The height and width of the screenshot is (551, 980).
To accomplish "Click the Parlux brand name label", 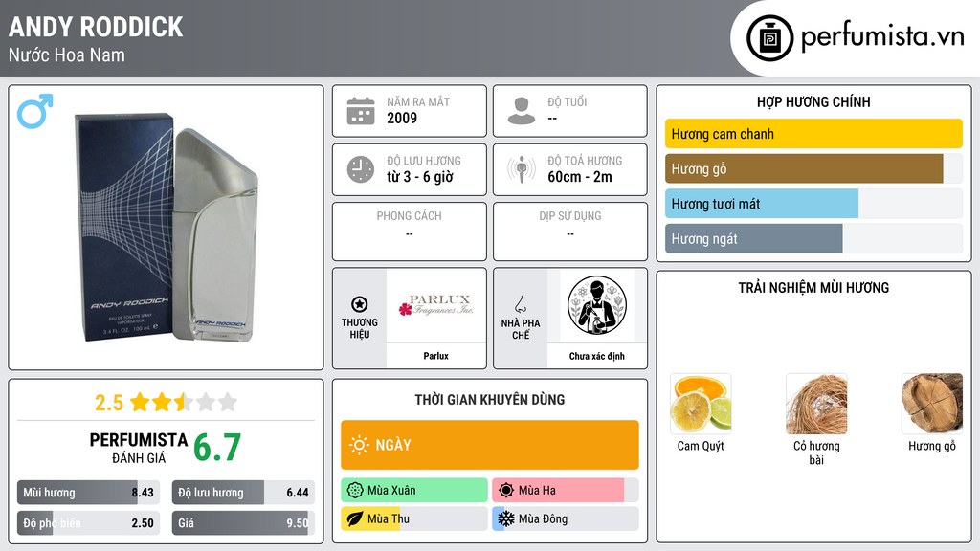I will [x=435, y=356].
